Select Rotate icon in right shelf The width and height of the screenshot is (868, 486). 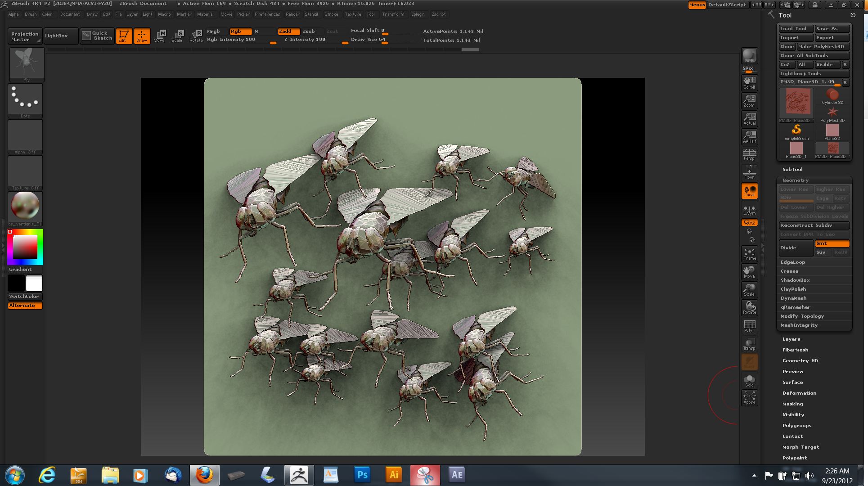(749, 308)
